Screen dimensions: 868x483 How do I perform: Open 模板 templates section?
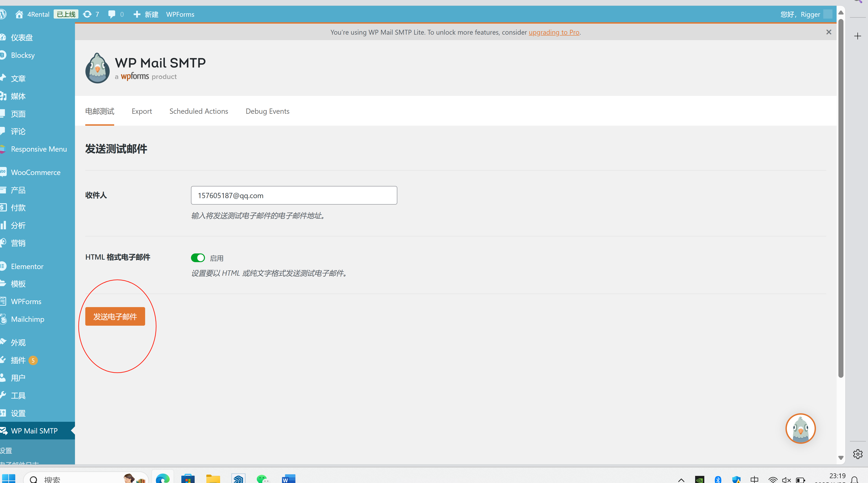18,284
